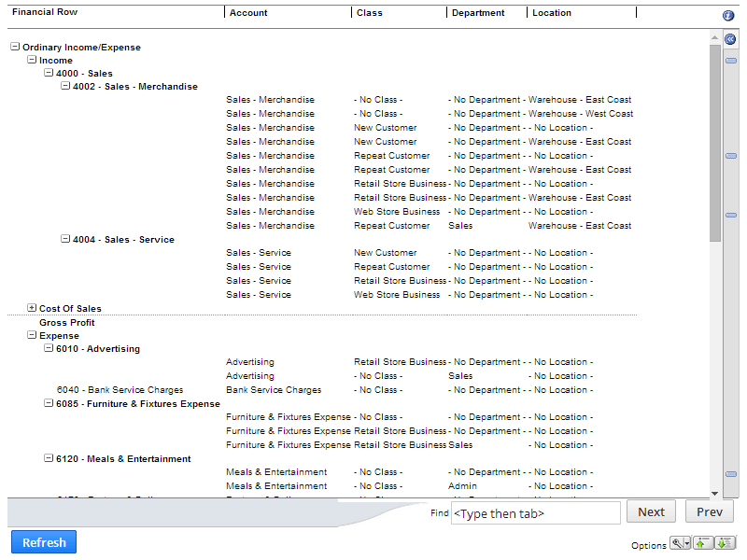Focus the Find text field
The height and width of the screenshot is (560, 747).
point(535,513)
